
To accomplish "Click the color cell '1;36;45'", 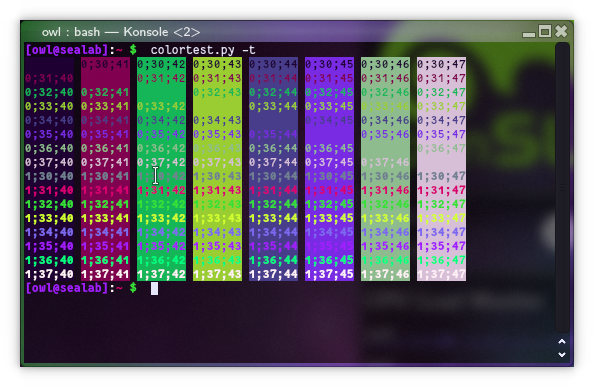I will click(x=330, y=261).
